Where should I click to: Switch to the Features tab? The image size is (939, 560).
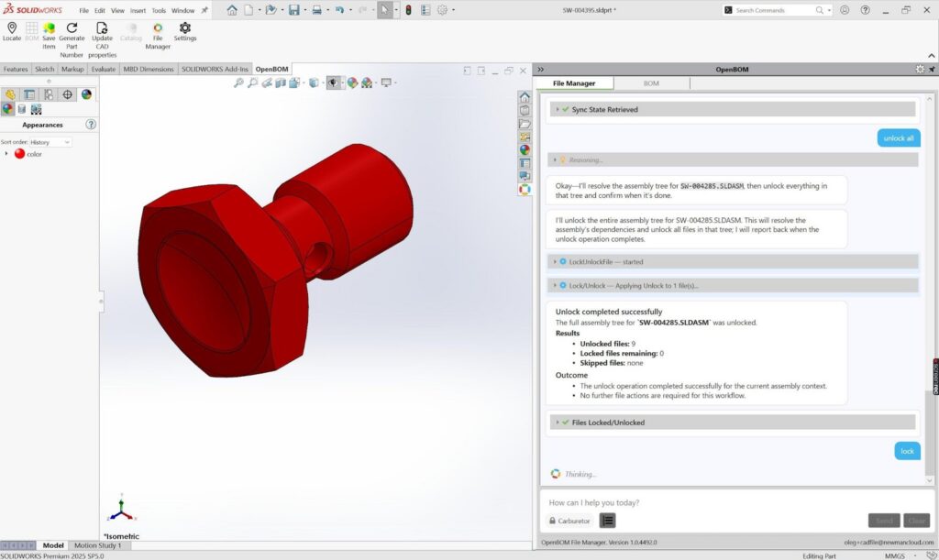pos(16,69)
